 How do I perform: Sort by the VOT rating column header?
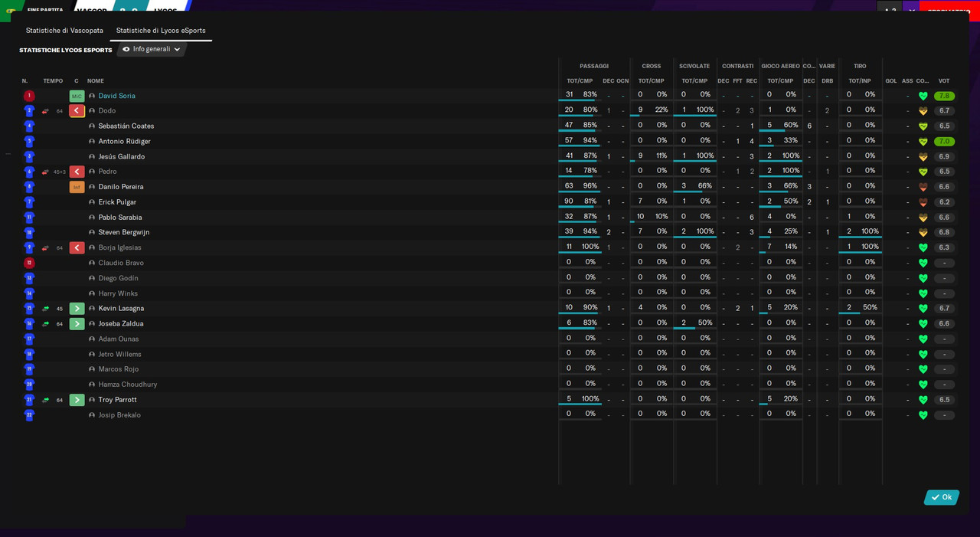coord(944,80)
